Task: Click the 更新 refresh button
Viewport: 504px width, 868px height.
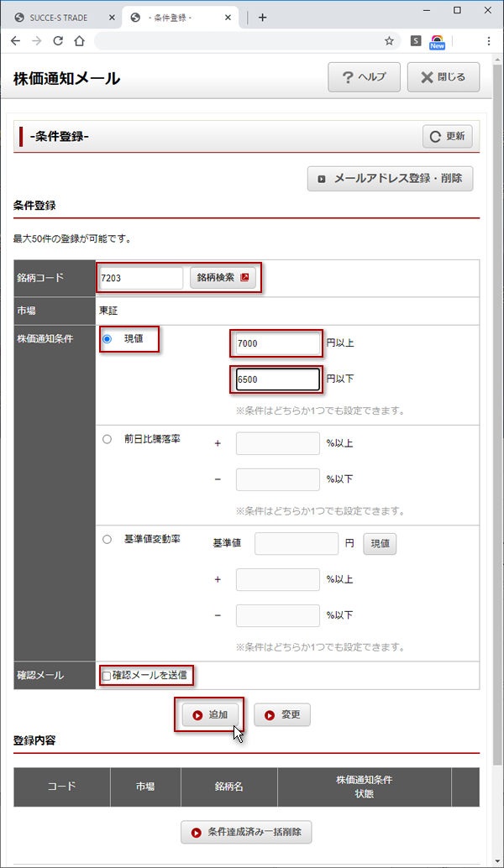Action: [447, 136]
